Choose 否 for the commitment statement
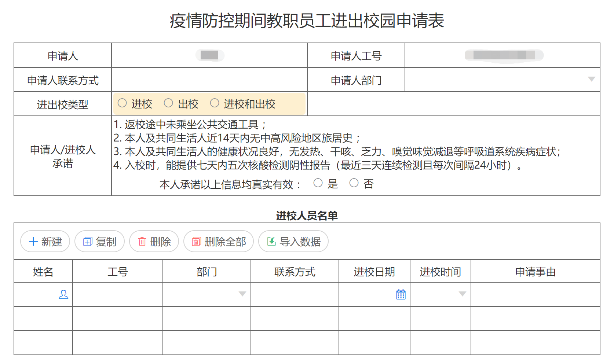614x364 pixels. pos(354,183)
